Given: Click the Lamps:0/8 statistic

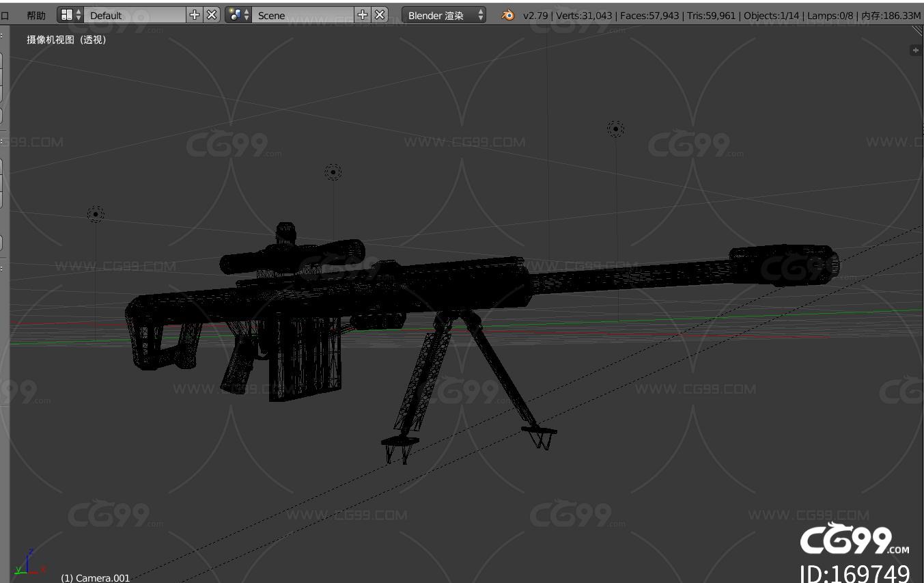Looking at the screenshot, I should (x=830, y=15).
